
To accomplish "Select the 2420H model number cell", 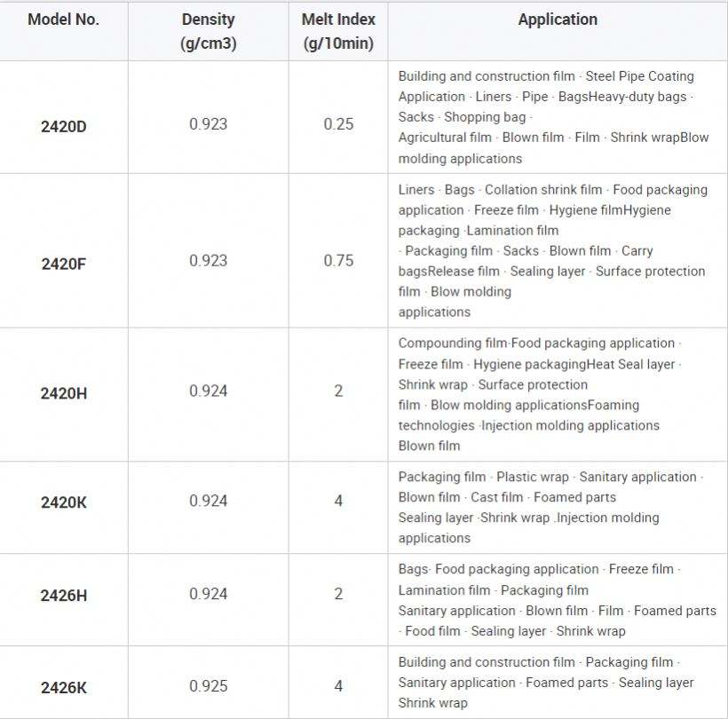I will click(x=64, y=392).
